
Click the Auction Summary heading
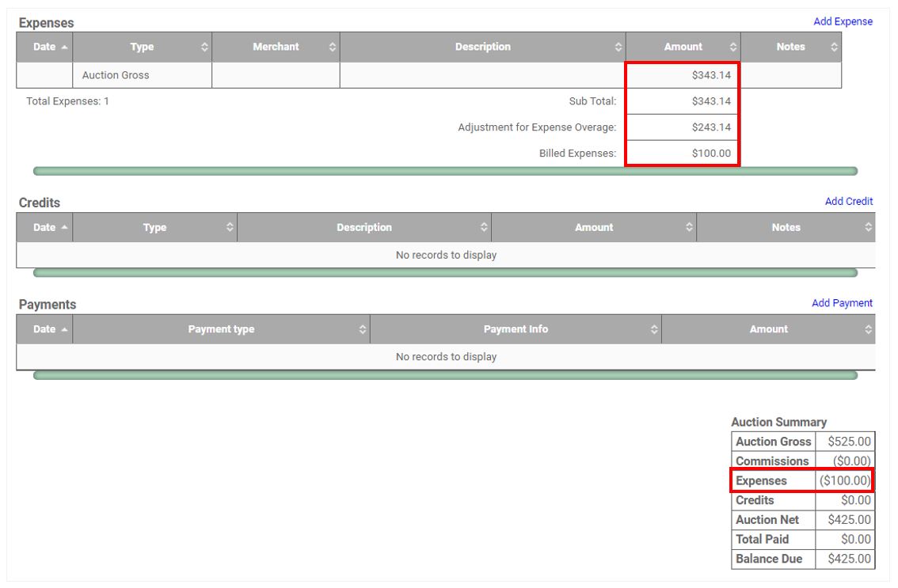(779, 422)
